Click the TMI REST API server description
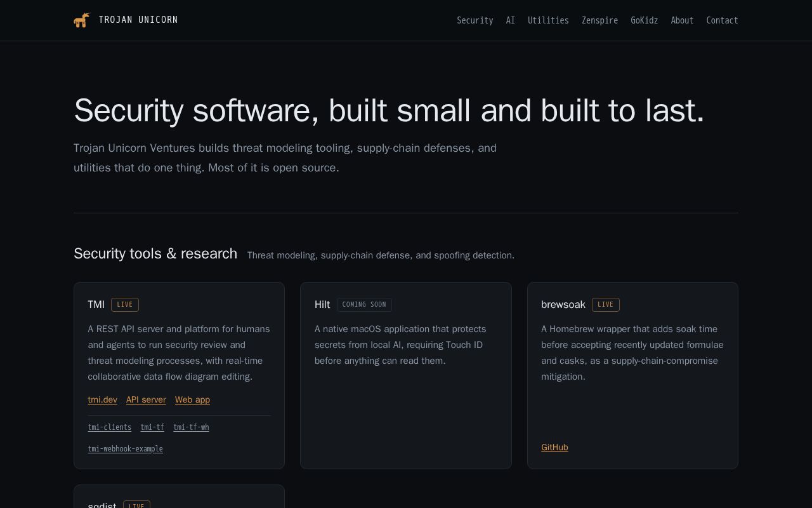Screen dimensions: 812x508 click(x=179, y=353)
